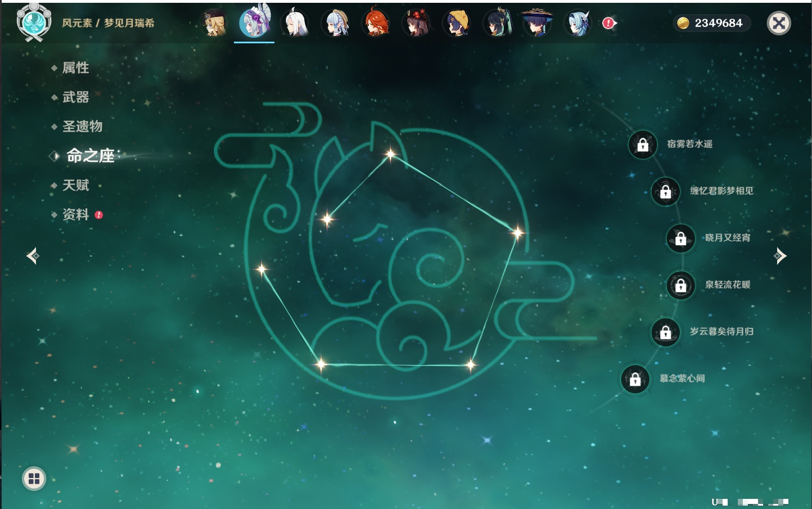The image size is (812, 509).
Task: Switch to the 属性 attributes tab
Action: [x=75, y=68]
